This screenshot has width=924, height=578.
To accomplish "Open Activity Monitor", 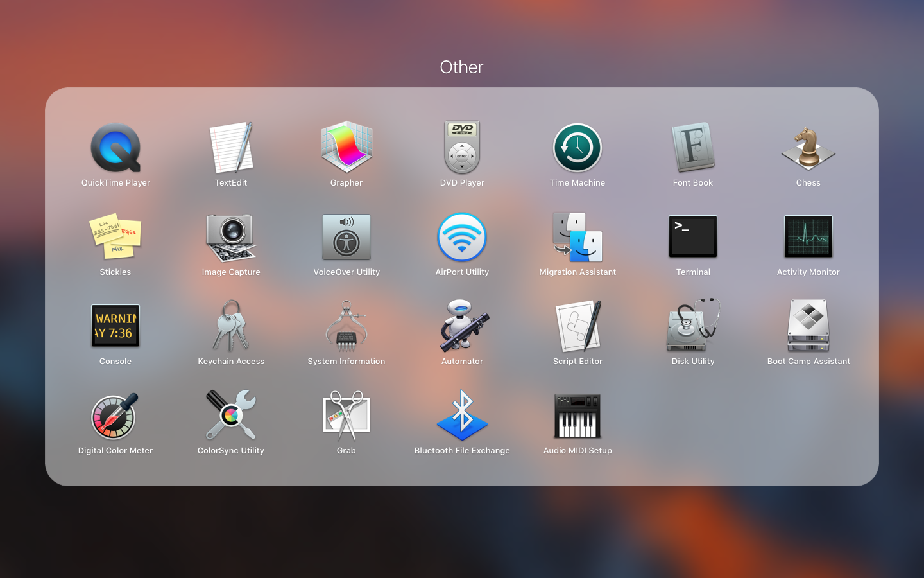I will coord(809,237).
